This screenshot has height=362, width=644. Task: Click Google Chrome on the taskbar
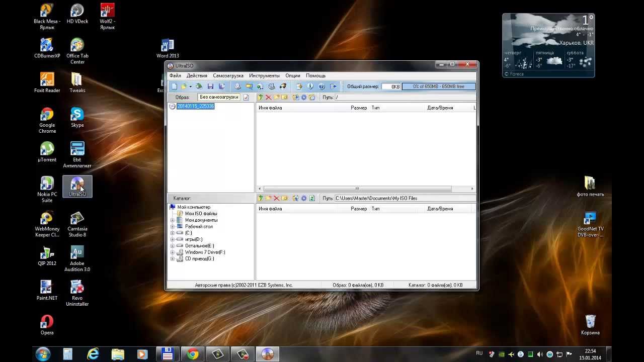[x=192, y=354]
